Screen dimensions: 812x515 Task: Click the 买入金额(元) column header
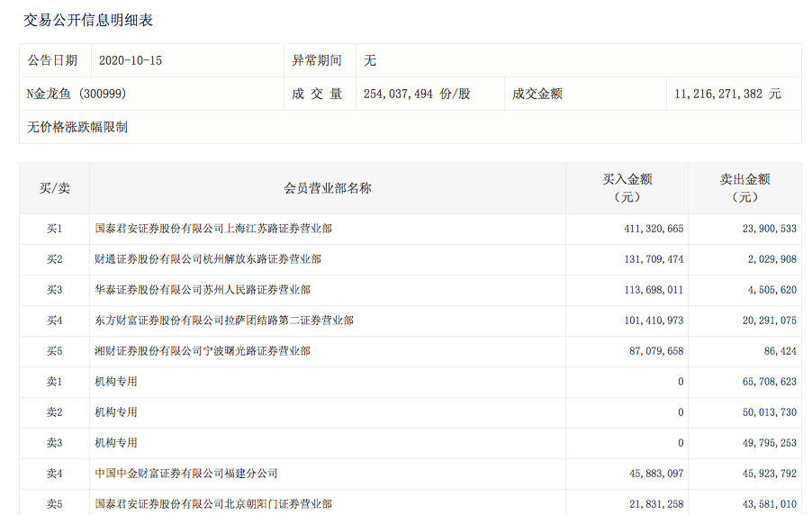pyautogui.click(x=627, y=188)
